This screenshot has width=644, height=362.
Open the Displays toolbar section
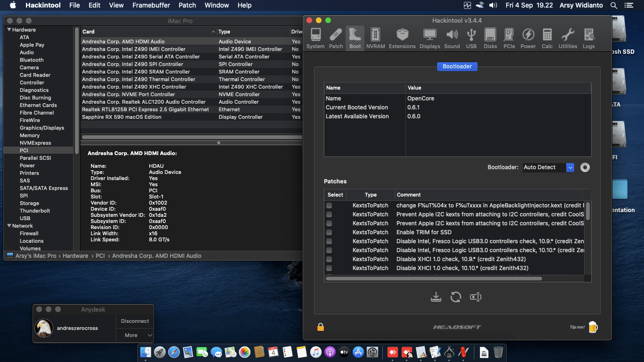(x=429, y=38)
